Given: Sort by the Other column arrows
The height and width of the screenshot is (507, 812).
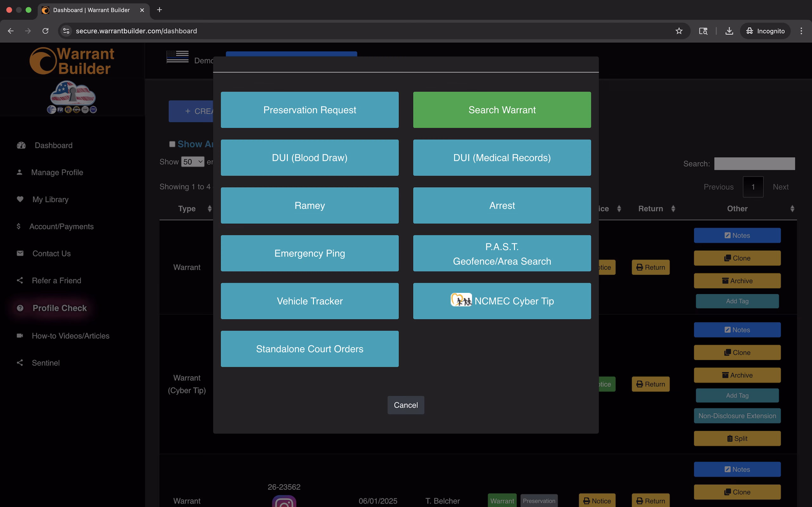Looking at the screenshot, I should pyautogui.click(x=792, y=209).
